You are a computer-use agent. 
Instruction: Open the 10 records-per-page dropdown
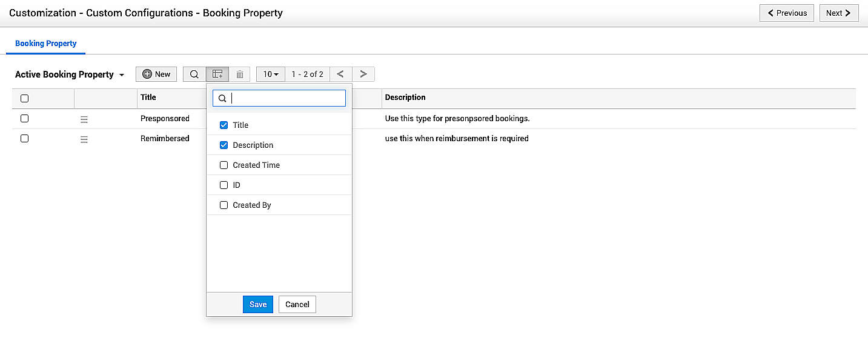[x=271, y=74]
